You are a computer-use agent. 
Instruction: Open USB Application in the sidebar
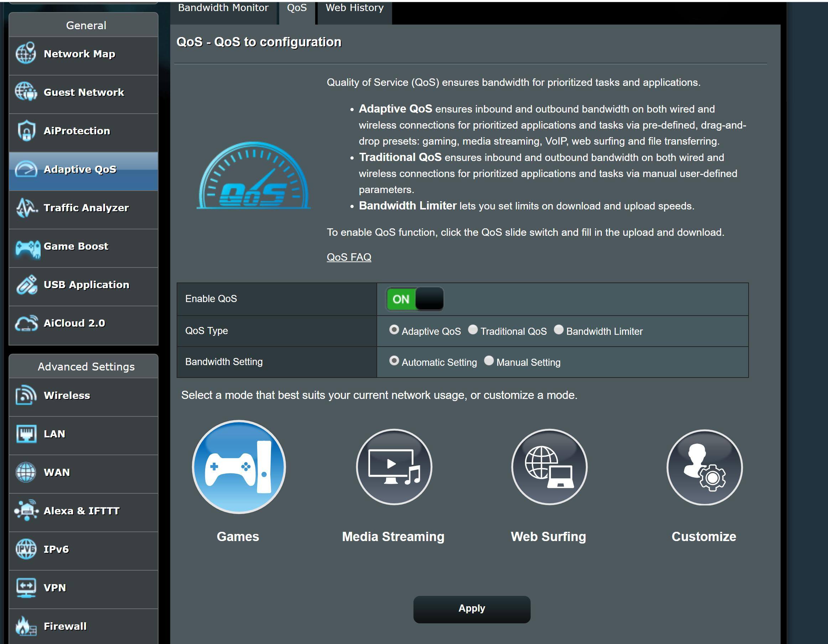(x=86, y=285)
